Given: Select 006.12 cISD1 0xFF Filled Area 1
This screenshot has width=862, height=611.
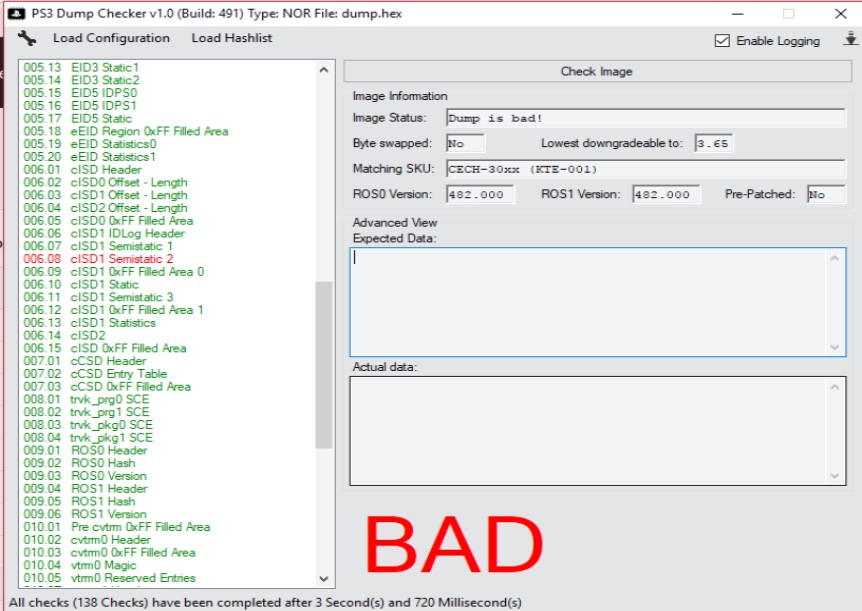Looking at the screenshot, I should (x=114, y=310).
